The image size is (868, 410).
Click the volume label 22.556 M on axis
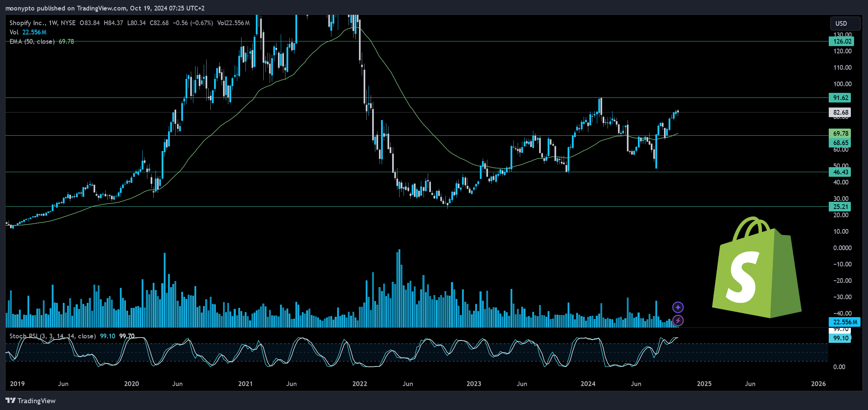[844, 322]
